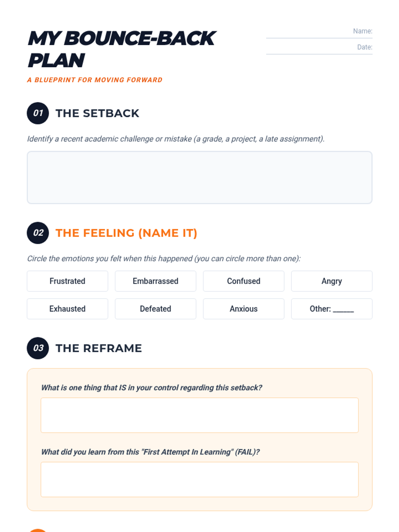
Task: Mark the Anxious emotion option
Action: pos(244,309)
